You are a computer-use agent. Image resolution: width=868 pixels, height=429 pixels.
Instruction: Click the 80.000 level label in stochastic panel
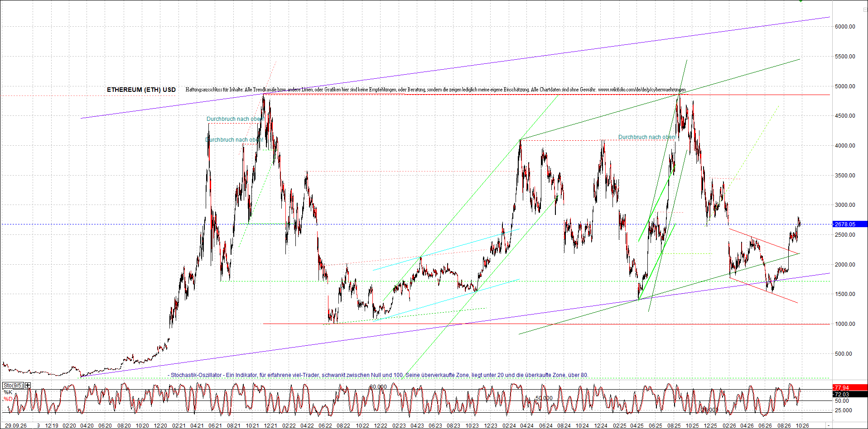tap(378, 387)
